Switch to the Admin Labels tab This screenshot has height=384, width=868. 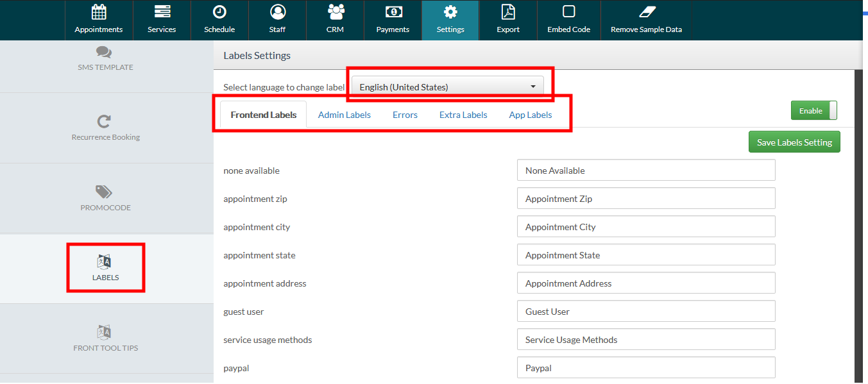pos(345,115)
